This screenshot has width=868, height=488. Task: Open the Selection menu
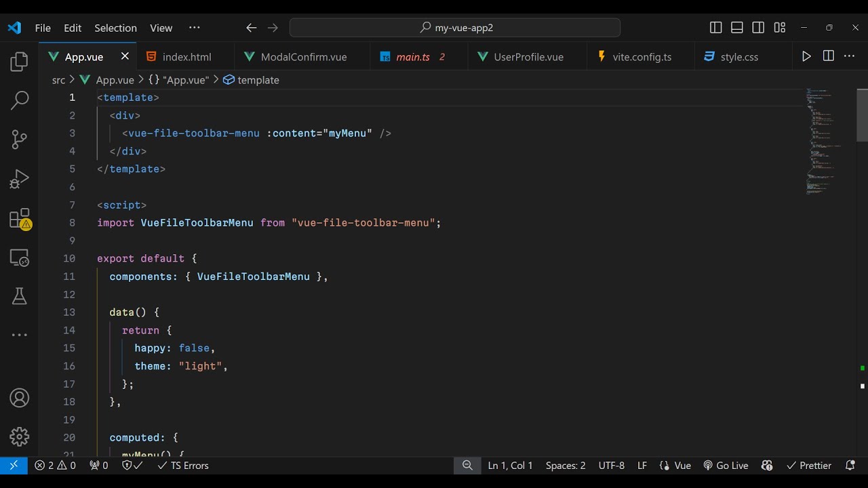pos(115,28)
